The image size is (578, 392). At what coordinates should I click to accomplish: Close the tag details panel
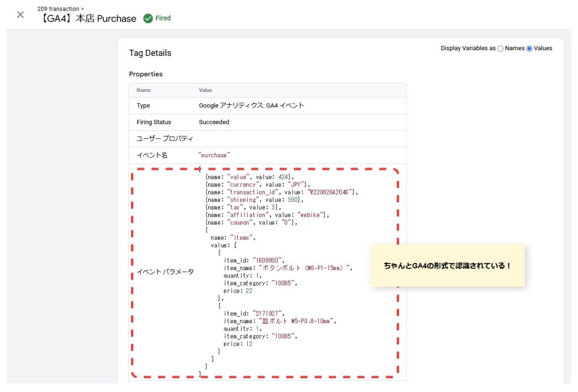pos(20,15)
